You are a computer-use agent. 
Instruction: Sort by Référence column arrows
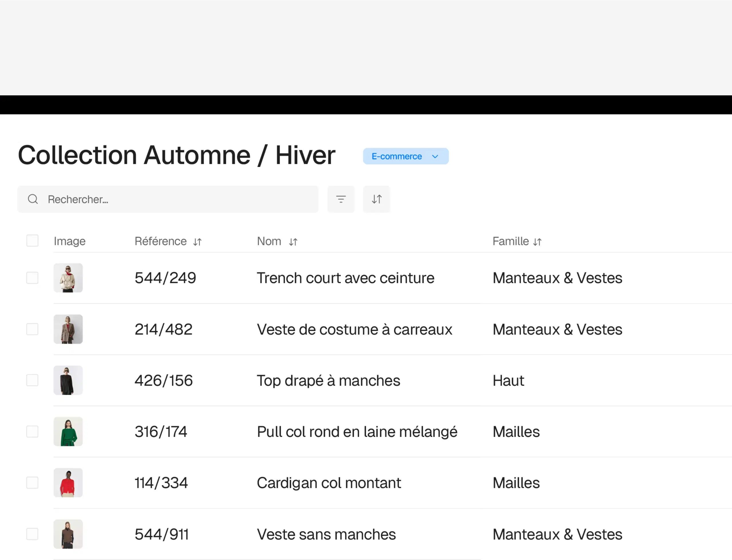coord(198,242)
